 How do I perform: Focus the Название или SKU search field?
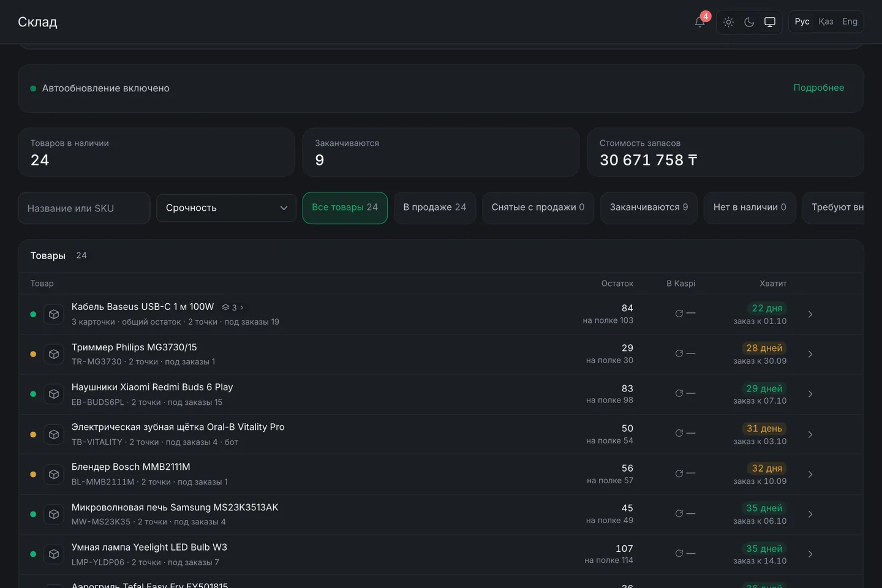coord(84,208)
